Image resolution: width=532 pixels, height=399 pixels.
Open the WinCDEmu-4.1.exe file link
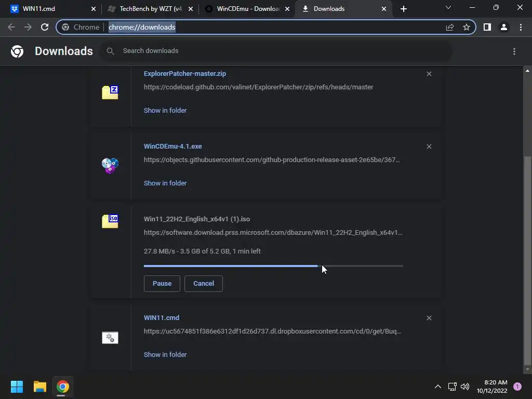[172, 147]
